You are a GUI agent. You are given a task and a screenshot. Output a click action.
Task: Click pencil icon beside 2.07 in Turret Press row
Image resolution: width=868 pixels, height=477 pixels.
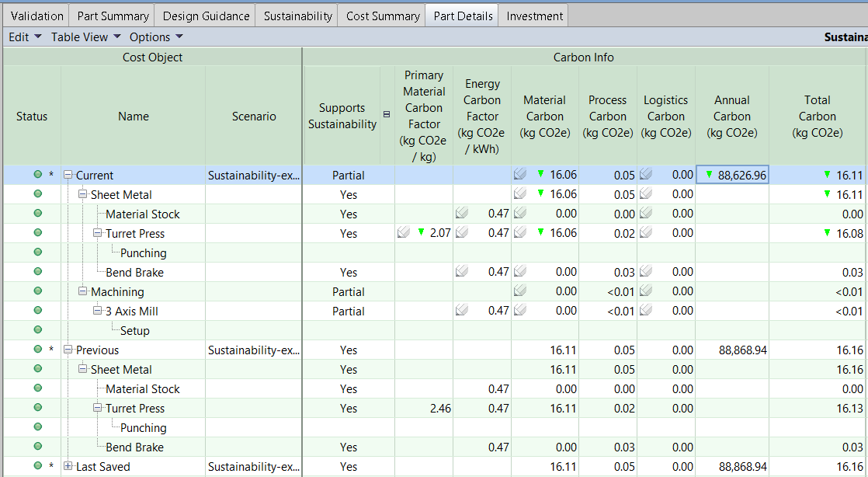404,233
